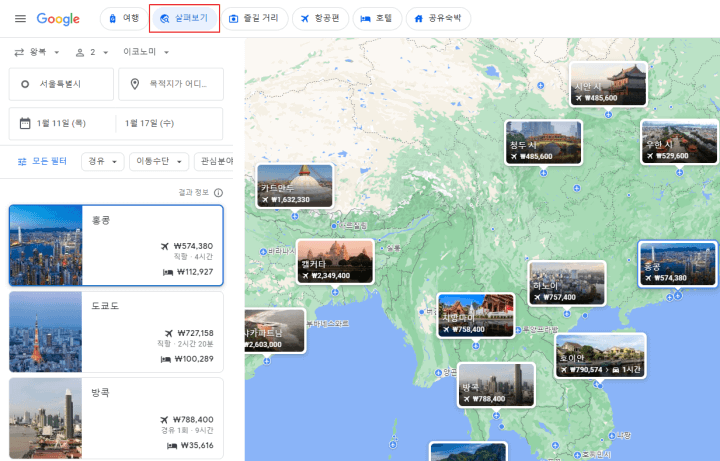Click the airport pin below 캘커타 card
This screenshot has height=461, width=720.
click(335, 292)
